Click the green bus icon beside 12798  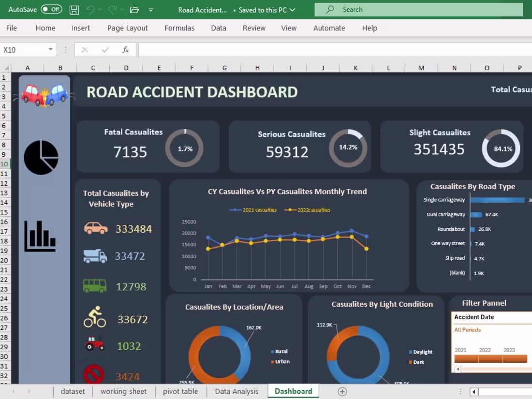(94, 286)
